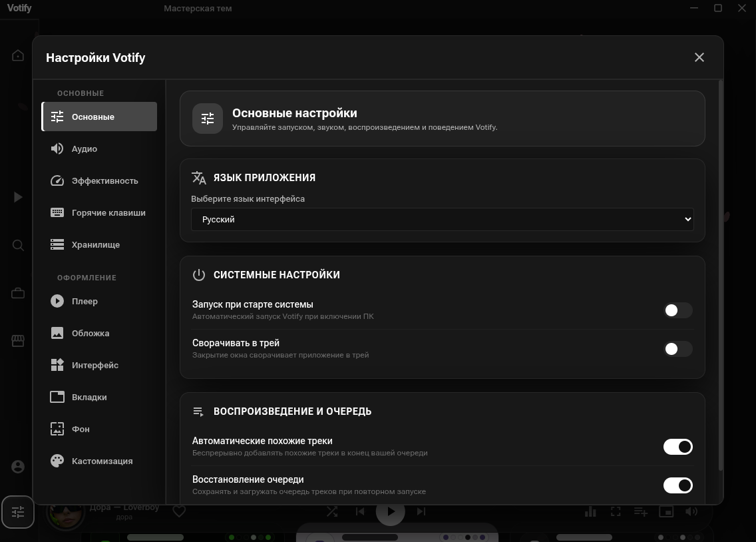Click the speedometer icon beside Эффективность
The height and width of the screenshot is (542, 756).
coord(57,181)
